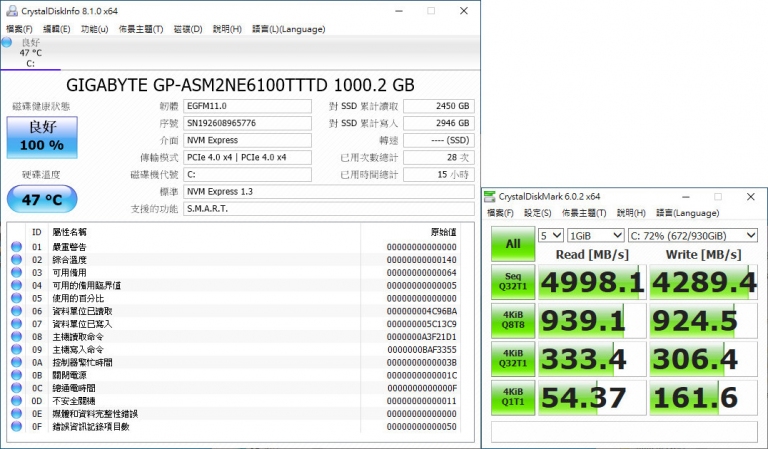Screen dimensions: 768x449
Task: Open the drive dropdown C: 72% (672/930GiB)
Action: point(693,236)
